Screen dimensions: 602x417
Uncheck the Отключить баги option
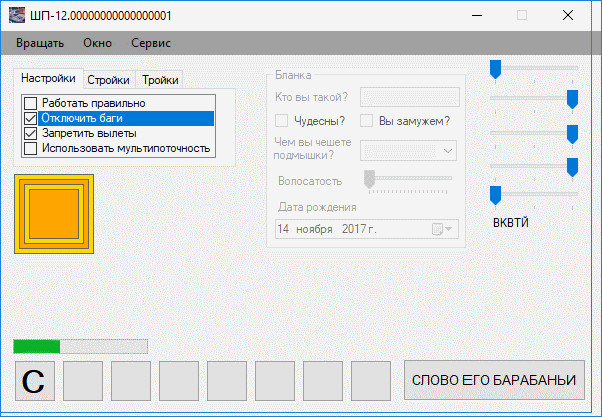(x=31, y=118)
